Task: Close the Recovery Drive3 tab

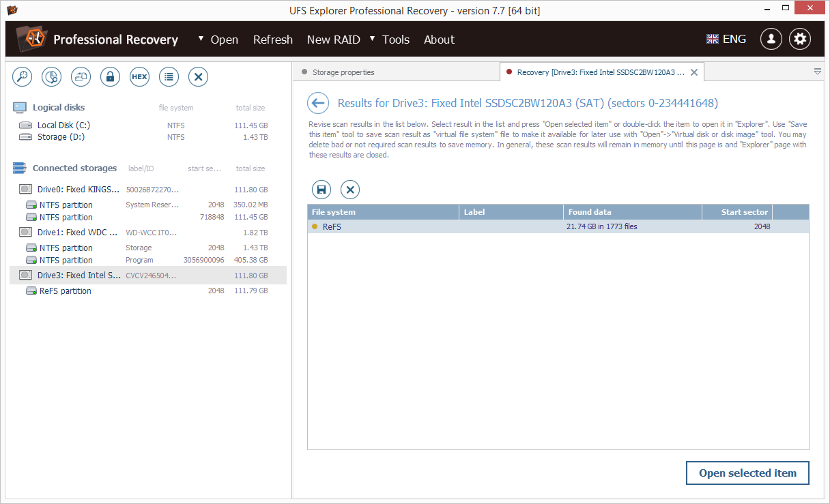Action: pos(694,72)
